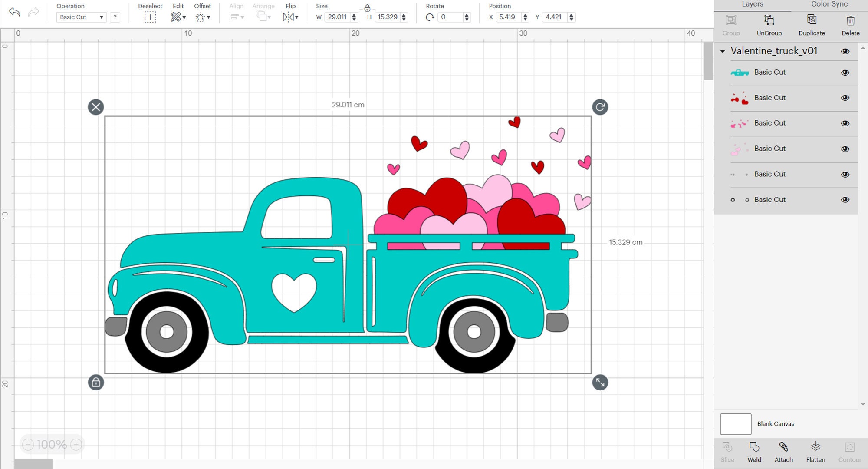This screenshot has height=469, width=868.
Task: Delete the selection using the trash icon
Action: [850, 25]
